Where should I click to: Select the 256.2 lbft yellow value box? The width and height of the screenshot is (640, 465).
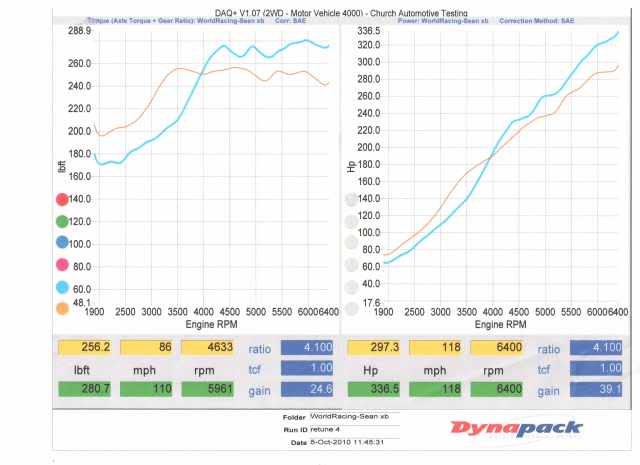click(84, 347)
